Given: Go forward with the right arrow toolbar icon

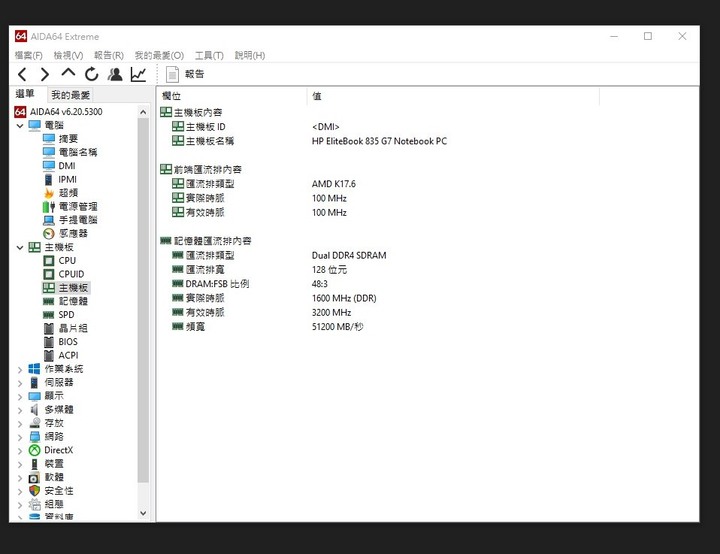Looking at the screenshot, I should click(45, 74).
